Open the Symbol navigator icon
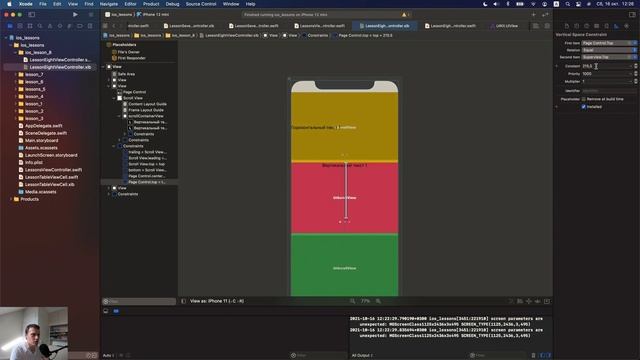 (30, 26)
